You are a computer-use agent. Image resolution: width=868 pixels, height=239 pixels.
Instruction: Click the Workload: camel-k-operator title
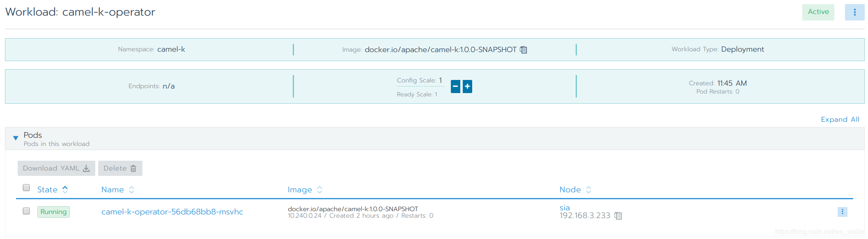(x=80, y=12)
